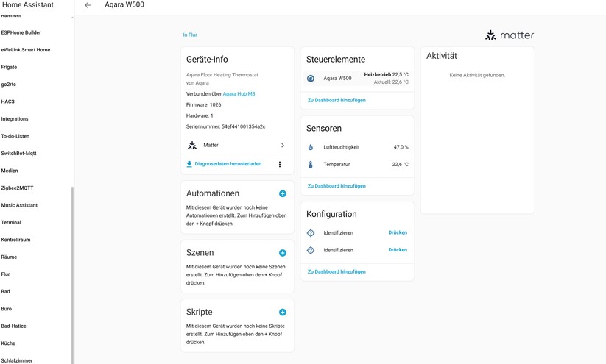
Task: Click the second Identifizieren row icon
Action: [x=310, y=250]
